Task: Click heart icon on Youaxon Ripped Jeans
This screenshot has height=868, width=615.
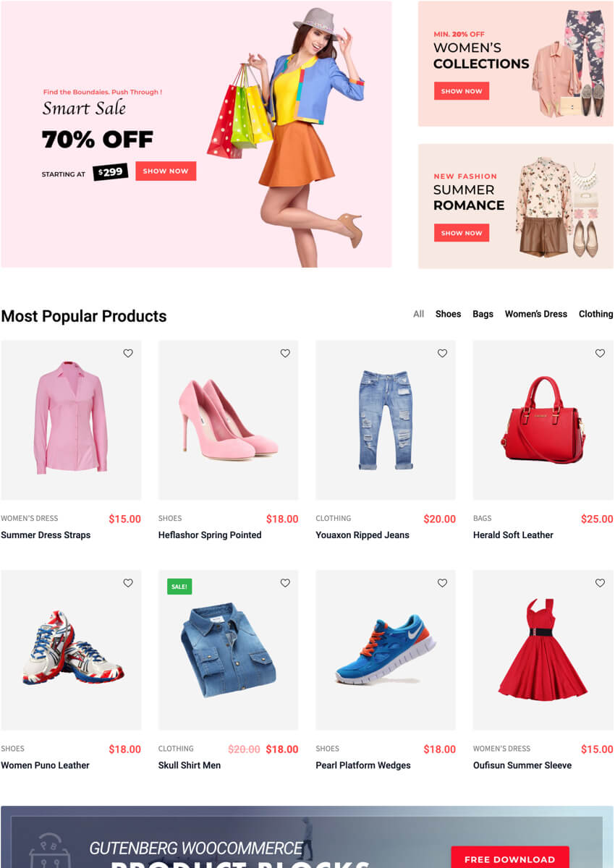Action: click(442, 354)
